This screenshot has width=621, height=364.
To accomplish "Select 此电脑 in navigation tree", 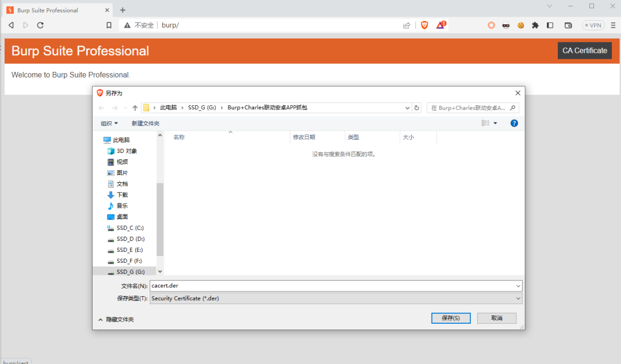I will point(121,140).
